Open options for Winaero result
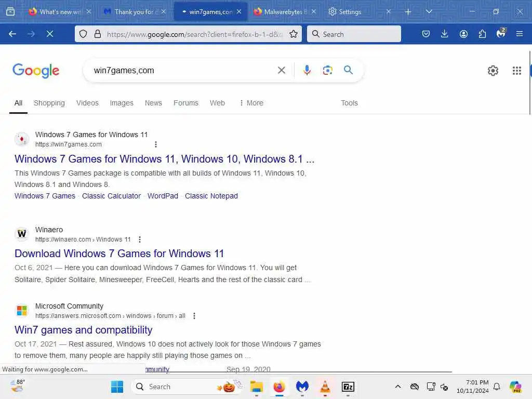Screen dimensions: 532x399 [x=139, y=240]
